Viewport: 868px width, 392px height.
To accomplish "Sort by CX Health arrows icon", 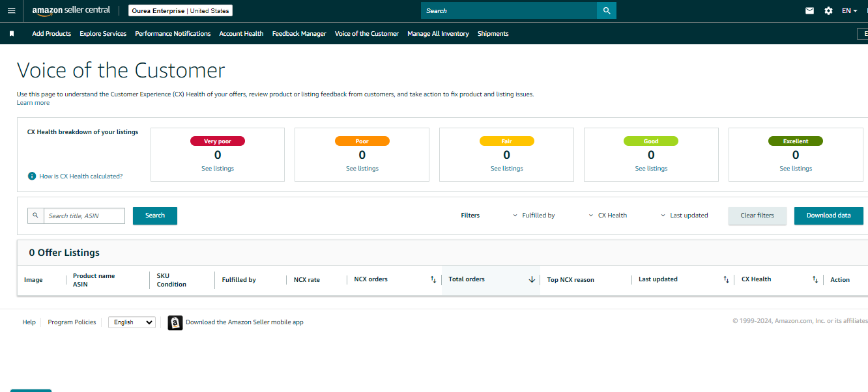I will point(815,279).
